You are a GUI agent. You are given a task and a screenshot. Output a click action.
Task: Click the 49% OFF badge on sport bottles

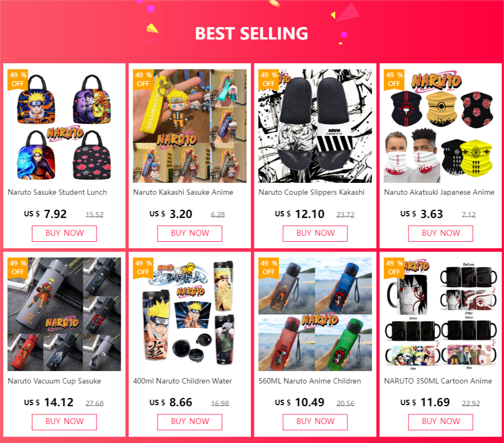[x=269, y=268]
